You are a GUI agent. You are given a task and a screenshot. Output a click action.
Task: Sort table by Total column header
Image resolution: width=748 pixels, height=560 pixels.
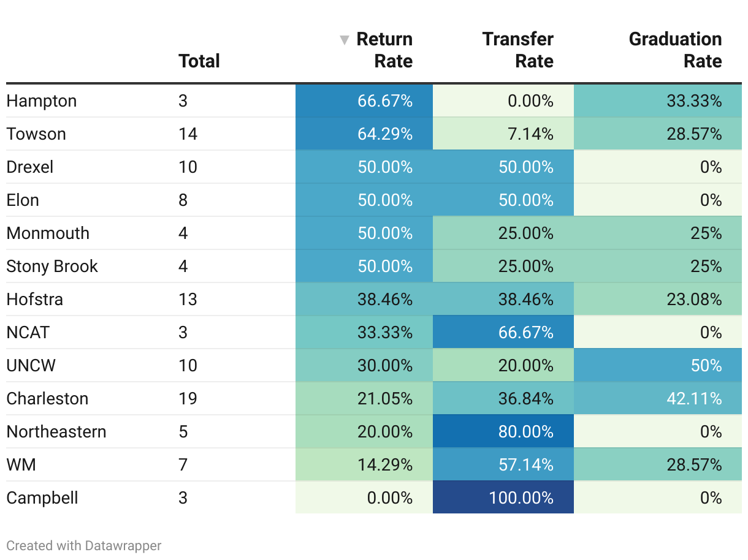click(x=199, y=61)
